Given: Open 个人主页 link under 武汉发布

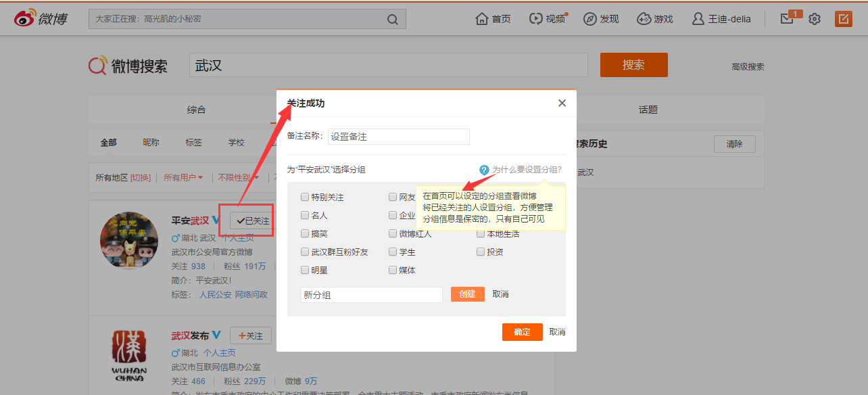Looking at the screenshot, I should click(x=220, y=353).
